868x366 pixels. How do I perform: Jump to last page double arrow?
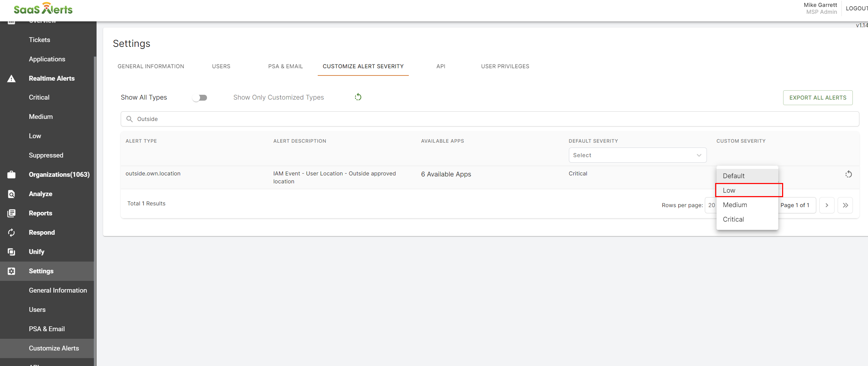click(x=845, y=205)
